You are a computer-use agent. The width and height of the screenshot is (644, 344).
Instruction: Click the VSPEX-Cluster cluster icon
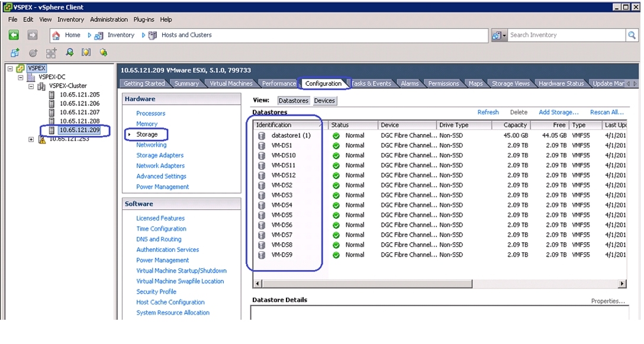(x=41, y=86)
